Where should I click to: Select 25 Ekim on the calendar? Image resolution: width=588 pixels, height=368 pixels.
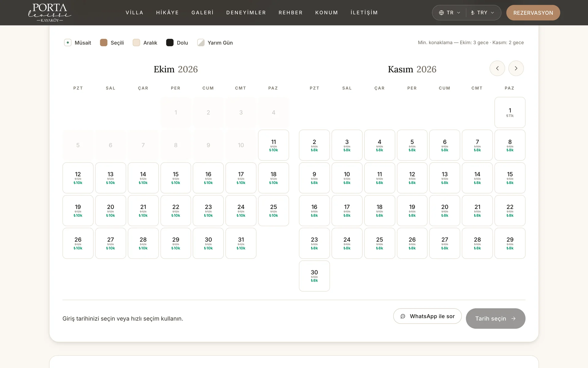click(x=273, y=211)
